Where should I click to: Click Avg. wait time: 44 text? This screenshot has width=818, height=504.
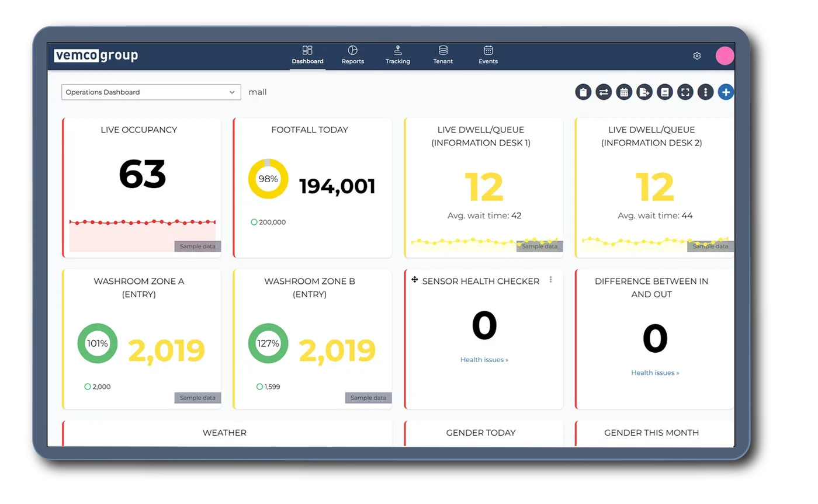655,215
